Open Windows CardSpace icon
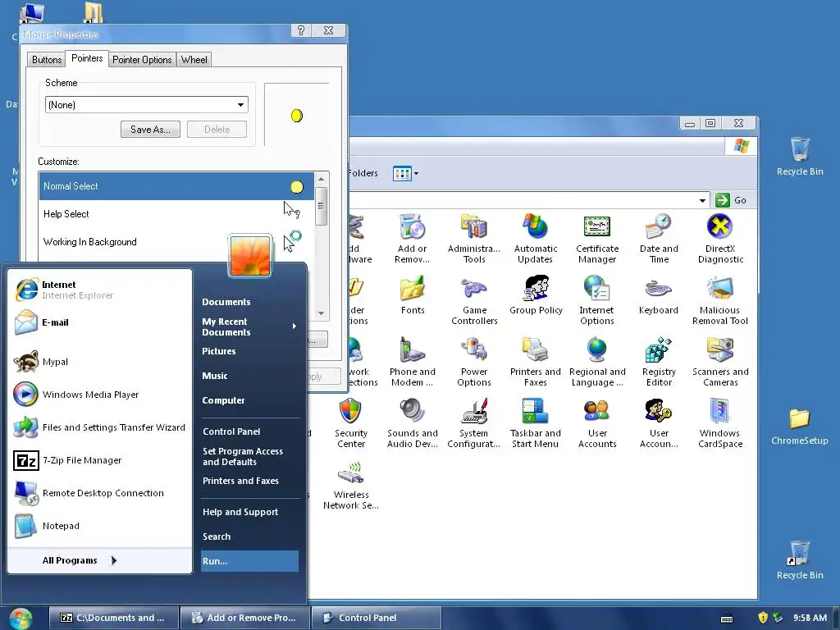The height and width of the screenshot is (630, 840). pyautogui.click(x=720, y=423)
